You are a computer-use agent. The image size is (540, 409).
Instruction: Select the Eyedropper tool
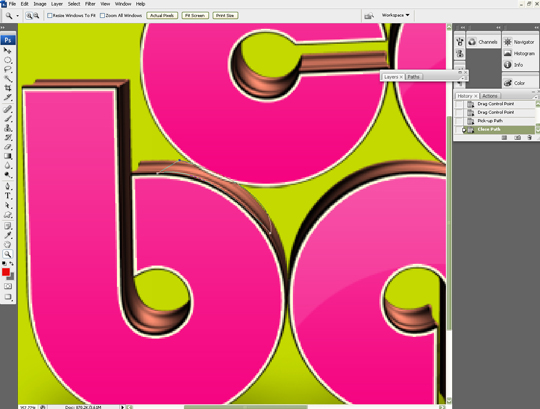click(8, 235)
